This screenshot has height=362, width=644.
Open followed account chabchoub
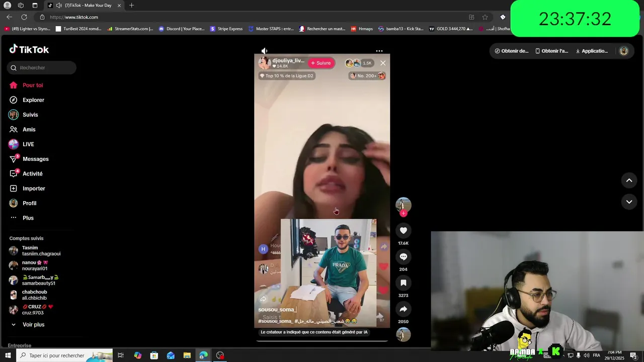pyautogui.click(x=28, y=295)
